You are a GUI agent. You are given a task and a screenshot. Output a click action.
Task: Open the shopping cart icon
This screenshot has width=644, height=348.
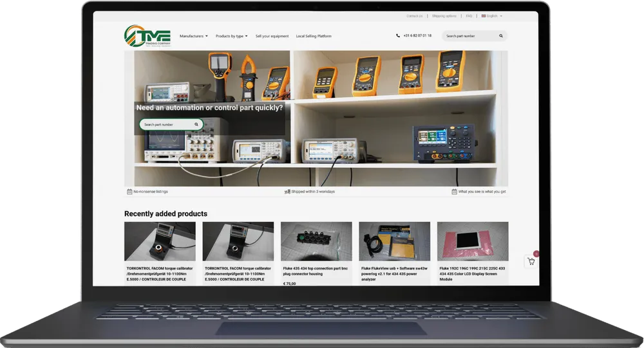[x=531, y=261]
